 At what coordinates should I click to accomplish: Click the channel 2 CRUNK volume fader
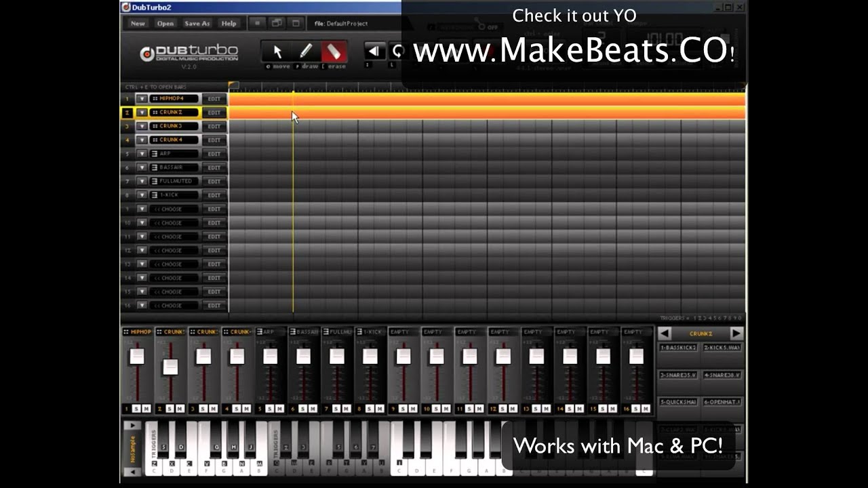[x=170, y=367]
